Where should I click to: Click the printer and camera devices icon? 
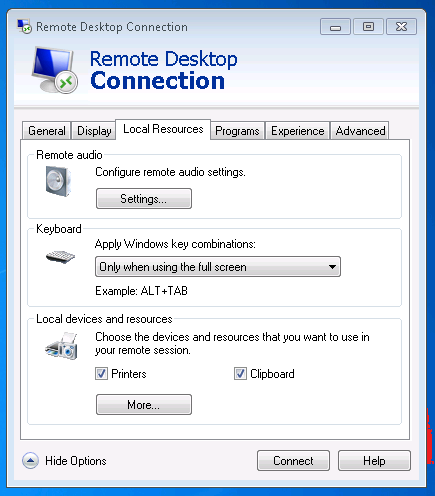pyautogui.click(x=62, y=346)
